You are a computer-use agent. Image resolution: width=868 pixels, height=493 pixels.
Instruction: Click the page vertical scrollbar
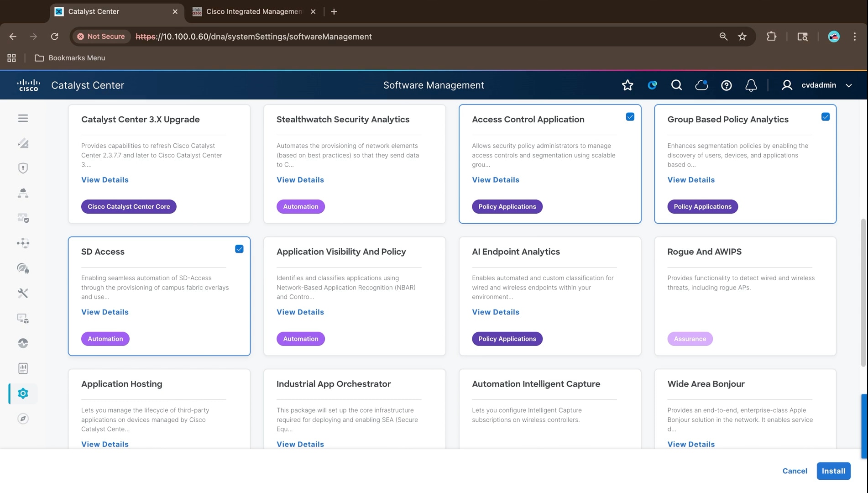tap(863, 292)
